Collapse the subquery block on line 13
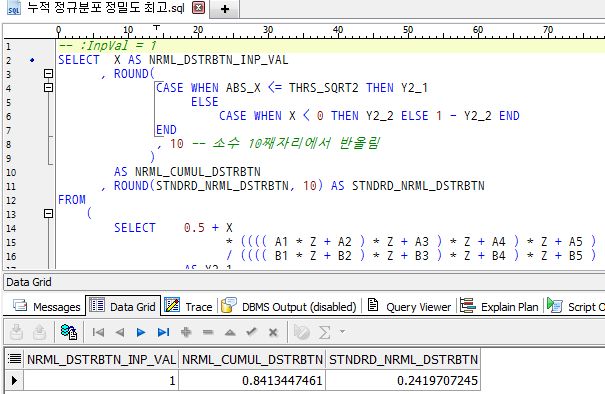This screenshot has height=394, width=605. 48,213
